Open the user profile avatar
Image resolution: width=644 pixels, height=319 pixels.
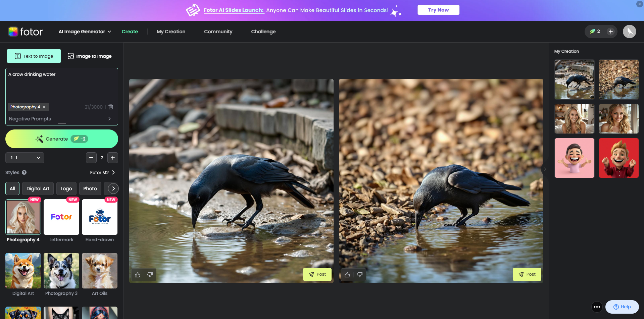630,32
